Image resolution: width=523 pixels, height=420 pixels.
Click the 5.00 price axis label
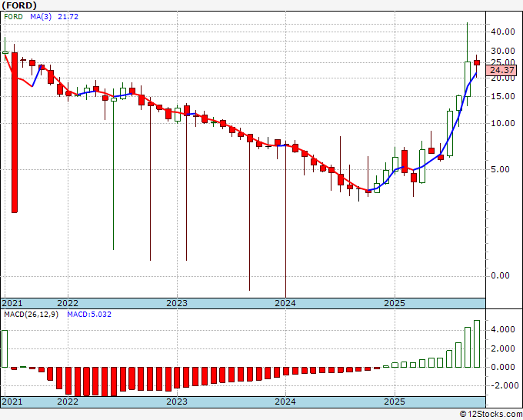[501, 169]
